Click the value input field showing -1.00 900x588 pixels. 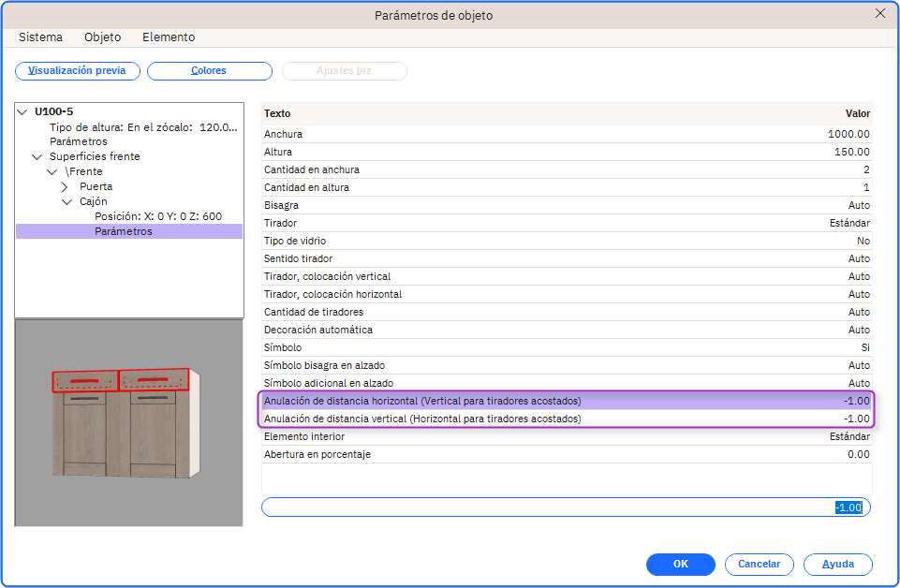point(566,507)
